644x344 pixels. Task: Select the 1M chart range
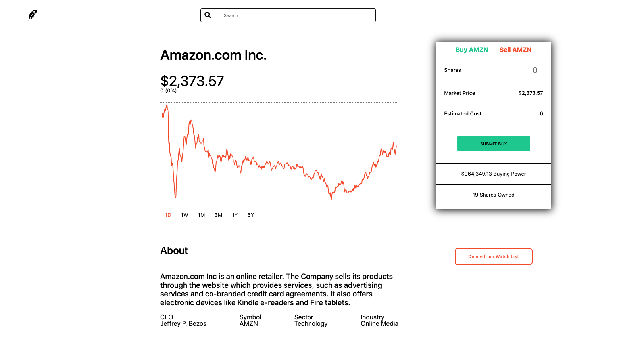click(x=202, y=215)
